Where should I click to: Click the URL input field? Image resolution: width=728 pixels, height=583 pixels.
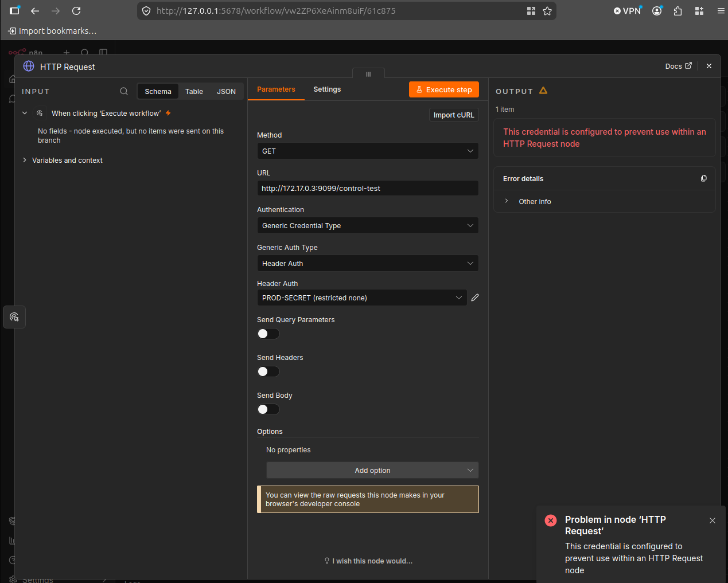click(x=368, y=189)
